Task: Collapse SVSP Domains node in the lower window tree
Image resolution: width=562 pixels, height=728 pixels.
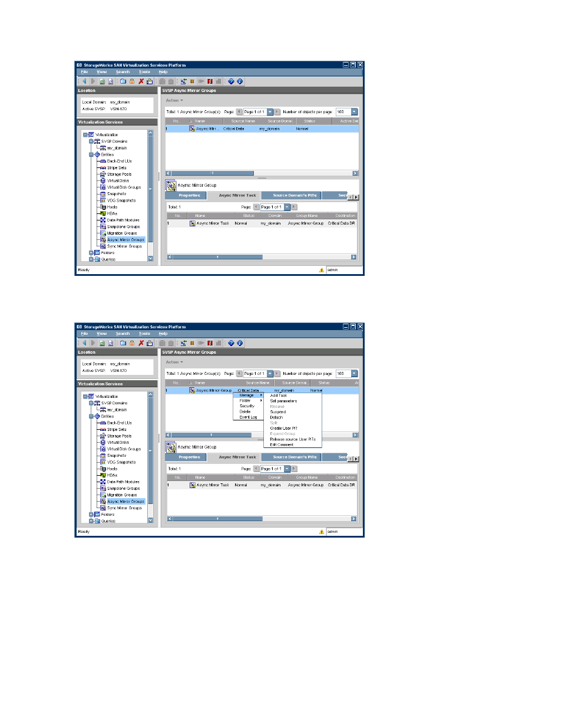Action: click(91, 403)
